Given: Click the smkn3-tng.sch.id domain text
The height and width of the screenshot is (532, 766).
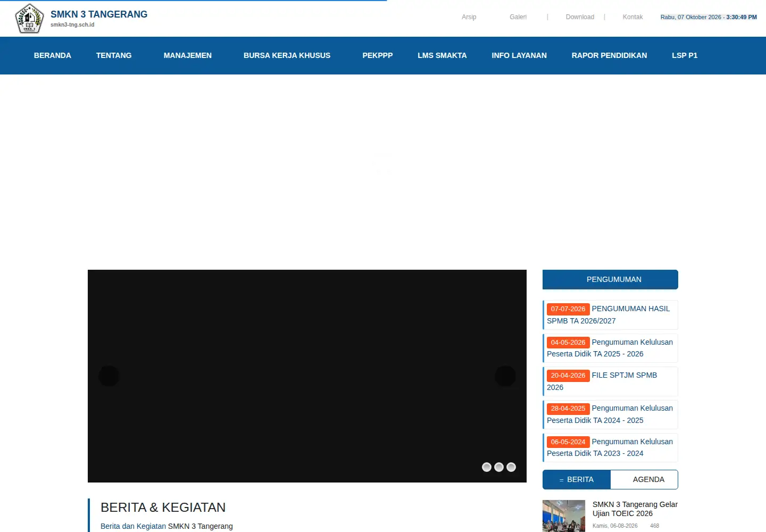Looking at the screenshot, I should (x=72, y=24).
